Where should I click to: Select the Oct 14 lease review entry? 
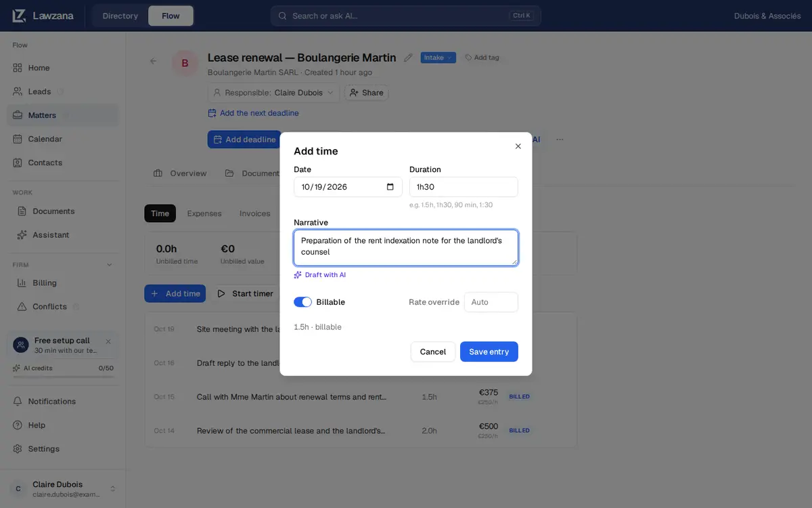pyautogui.click(x=361, y=431)
